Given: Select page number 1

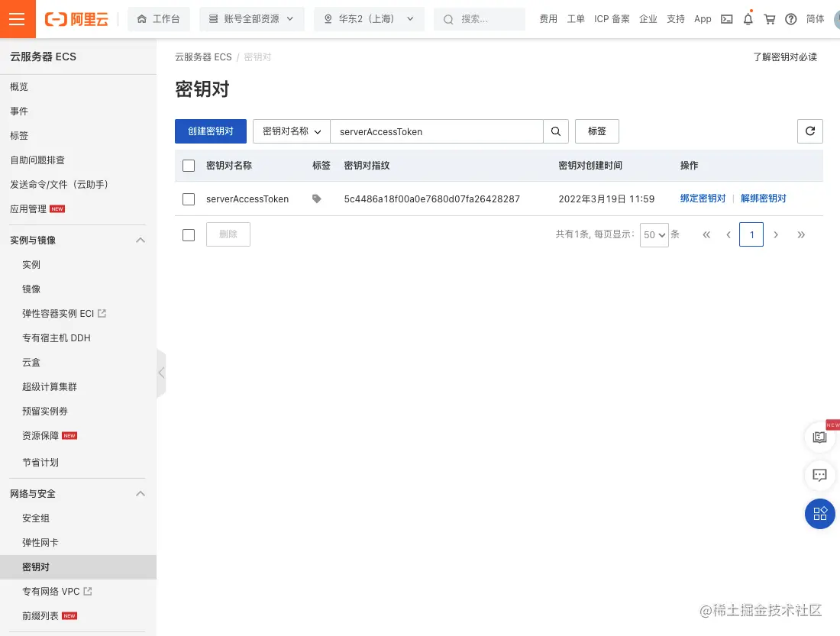Looking at the screenshot, I should [751, 234].
